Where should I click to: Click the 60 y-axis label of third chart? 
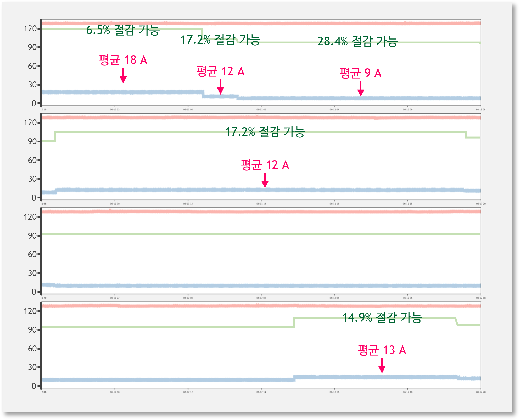[32, 254]
